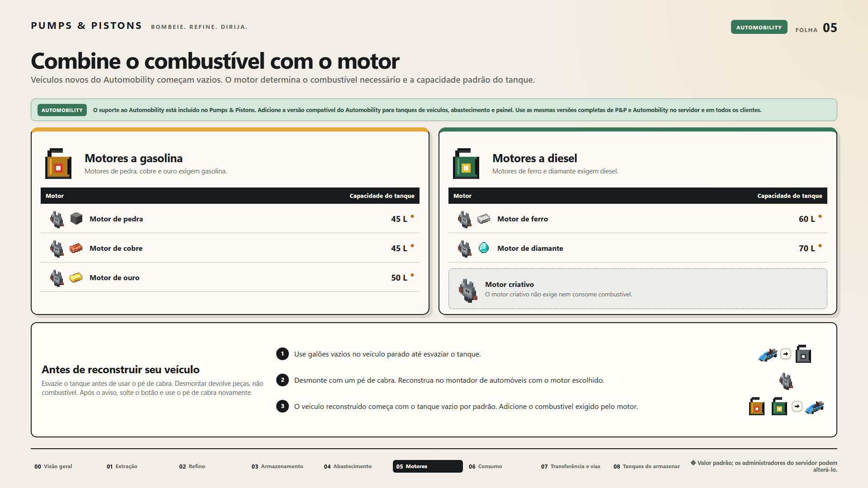
Task: Click the stone block icon beside Motor de pedra
Action: click(x=76, y=219)
